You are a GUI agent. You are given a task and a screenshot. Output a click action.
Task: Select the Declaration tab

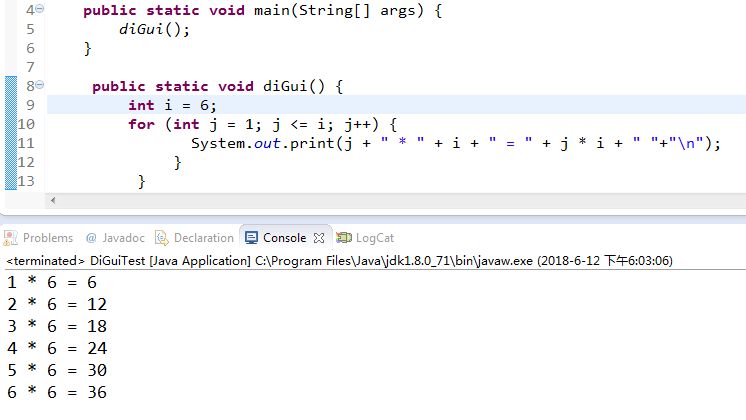point(203,238)
